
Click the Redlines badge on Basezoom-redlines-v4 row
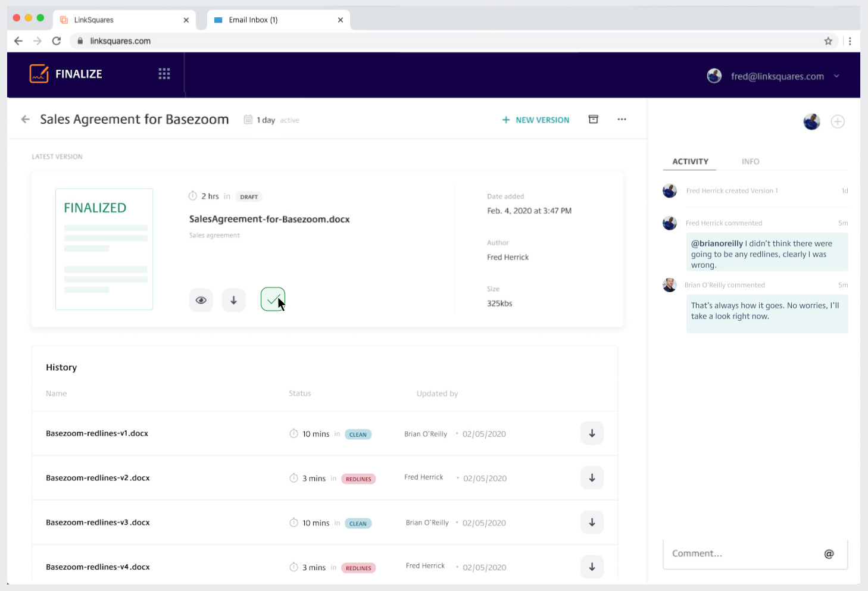[x=358, y=568]
